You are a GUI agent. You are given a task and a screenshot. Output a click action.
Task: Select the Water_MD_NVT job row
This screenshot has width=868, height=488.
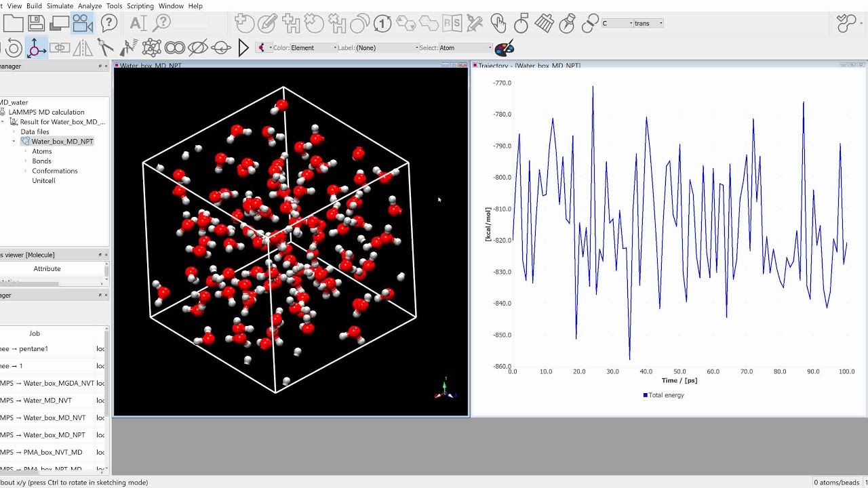(x=53, y=401)
